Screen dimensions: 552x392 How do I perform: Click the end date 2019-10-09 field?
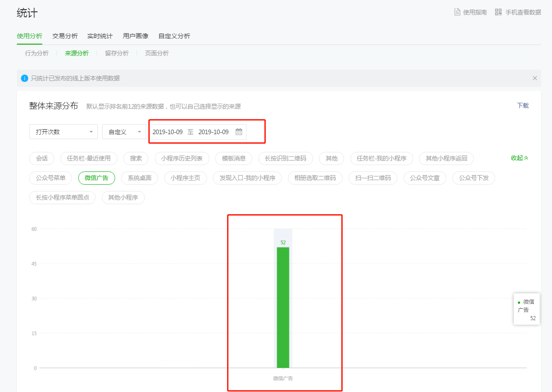click(213, 132)
